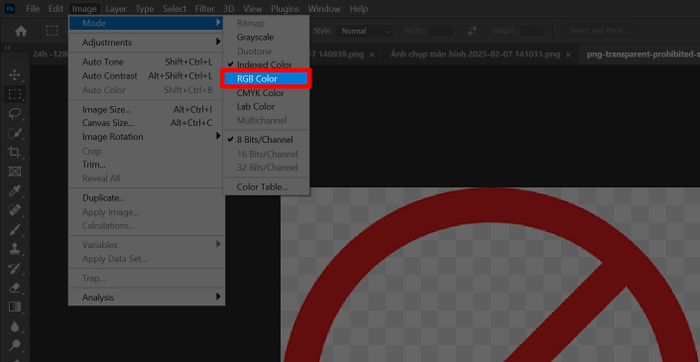The width and height of the screenshot is (700, 362).
Task: Choose Duplicate from Image menu
Action: [x=146, y=198]
